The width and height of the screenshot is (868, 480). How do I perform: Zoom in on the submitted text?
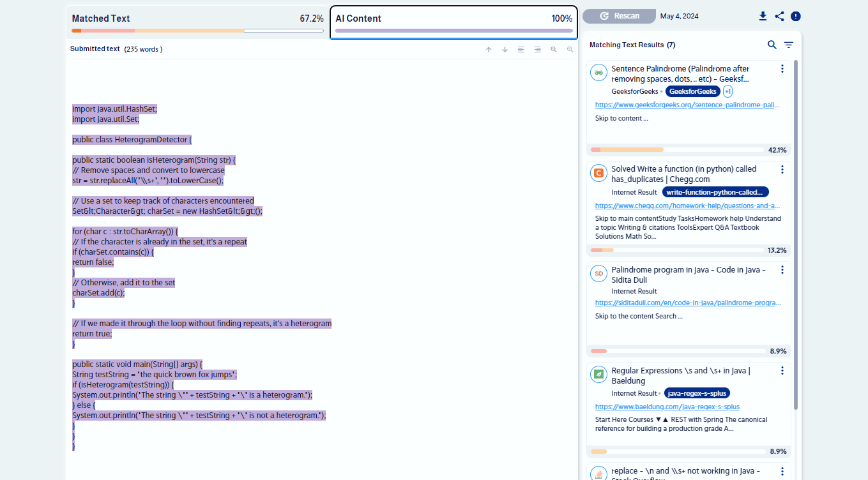[554, 49]
